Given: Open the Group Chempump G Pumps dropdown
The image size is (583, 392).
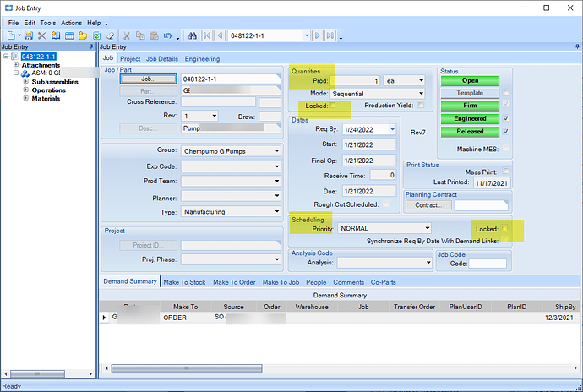Looking at the screenshot, I should (x=276, y=151).
